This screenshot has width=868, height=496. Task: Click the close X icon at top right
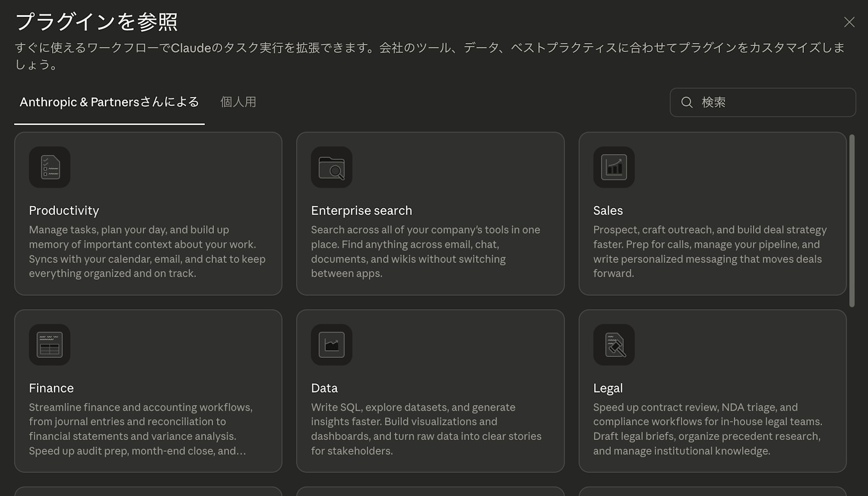pyautogui.click(x=850, y=23)
